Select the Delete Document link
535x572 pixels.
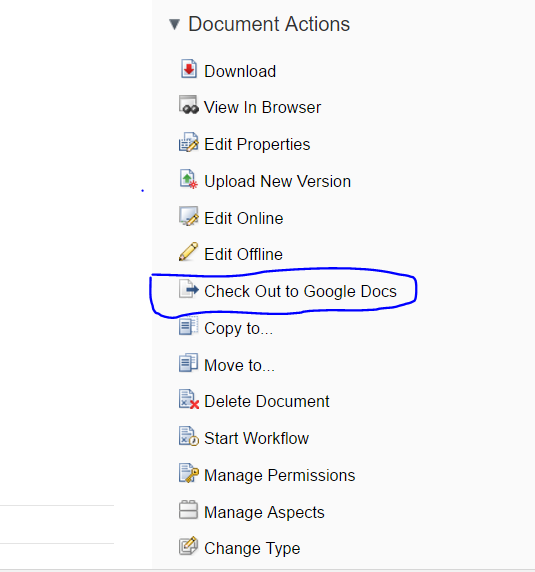tap(267, 402)
